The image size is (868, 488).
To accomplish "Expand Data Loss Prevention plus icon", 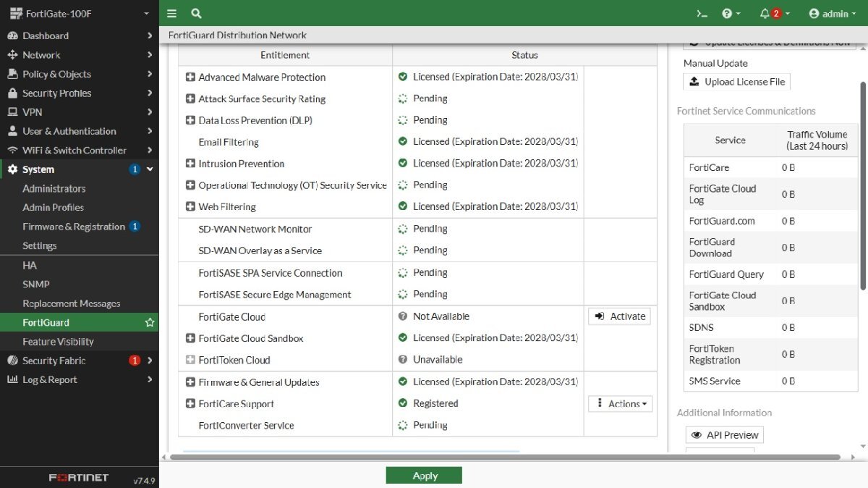I will pyautogui.click(x=190, y=120).
